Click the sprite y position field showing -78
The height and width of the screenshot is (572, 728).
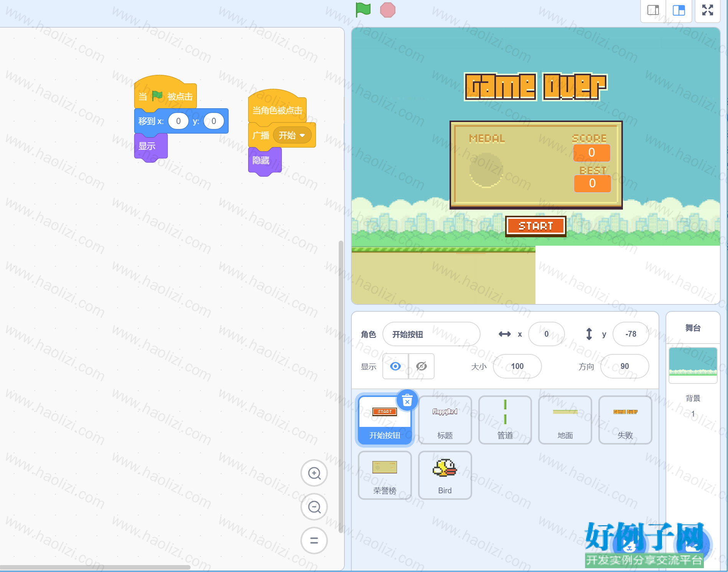pyautogui.click(x=631, y=334)
